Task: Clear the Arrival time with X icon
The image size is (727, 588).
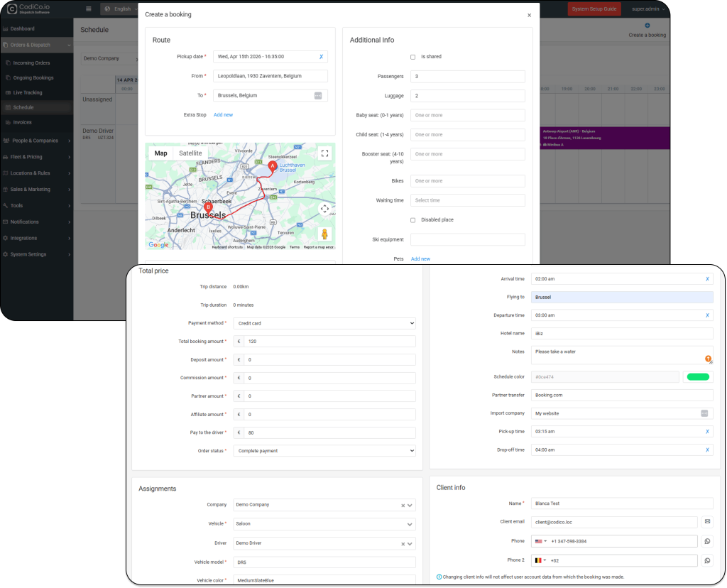Action: point(707,279)
